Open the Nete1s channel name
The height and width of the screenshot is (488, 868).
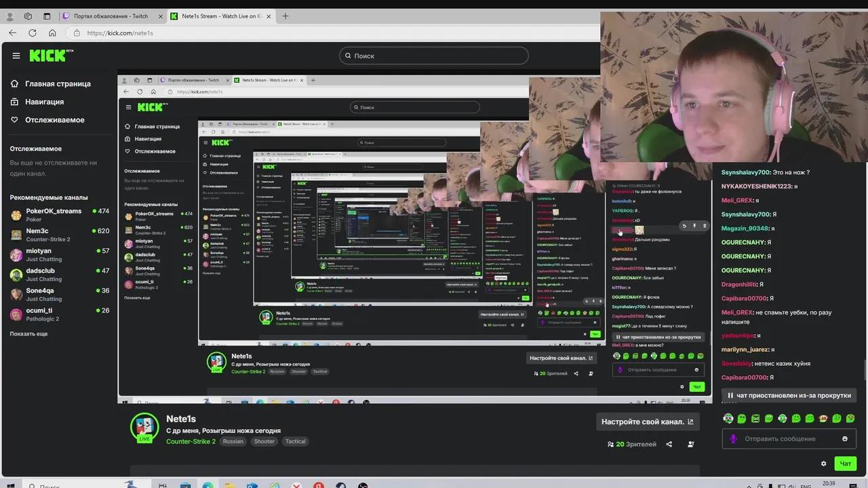point(181,419)
